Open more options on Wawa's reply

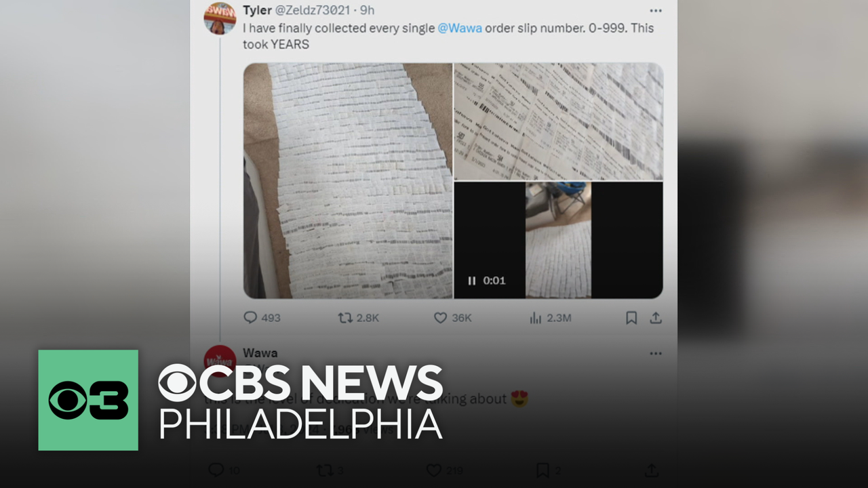pyautogui.click(x=655, y=353)
